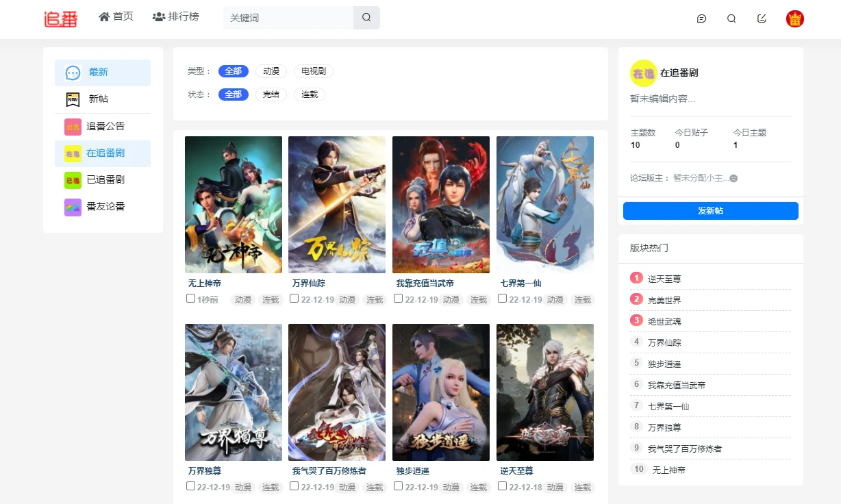The height and width of the screenshot is (504, 841).
Task: Filter type by 动漫
Action: pyautogui.click(x=271, y=71)
